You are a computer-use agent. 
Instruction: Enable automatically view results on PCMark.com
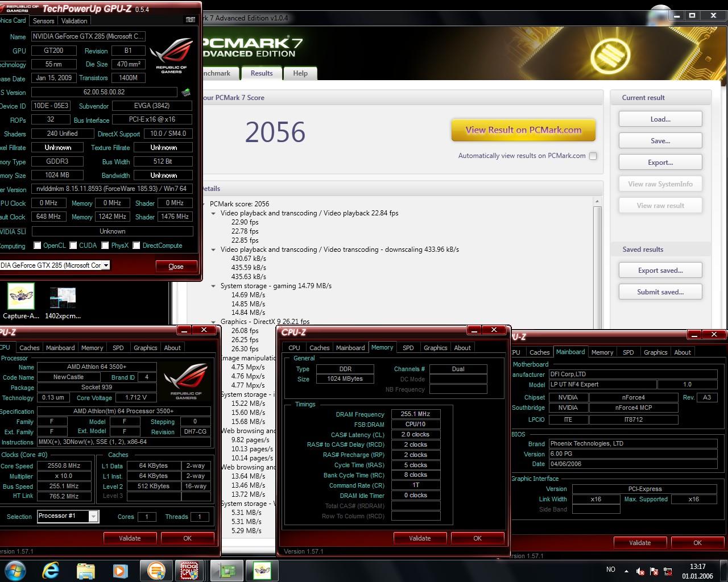pos(593,156)
